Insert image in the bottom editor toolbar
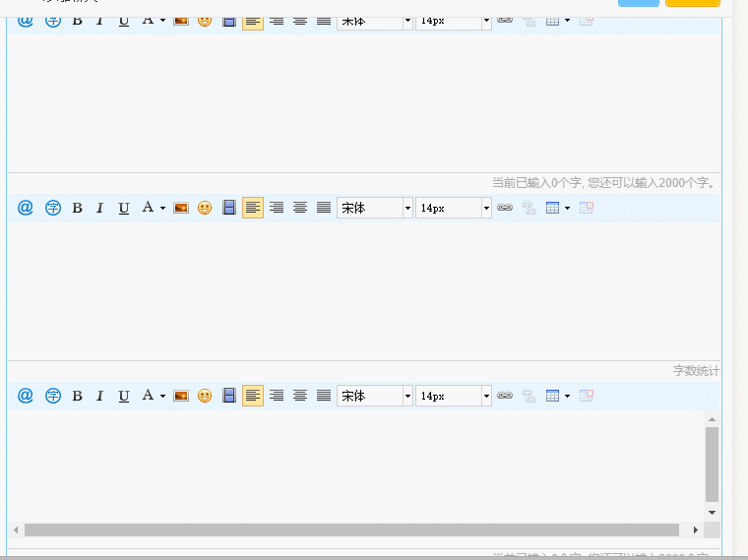Image resolution: width=748 pixels, height=560 pixels. [x=181, y=396]
